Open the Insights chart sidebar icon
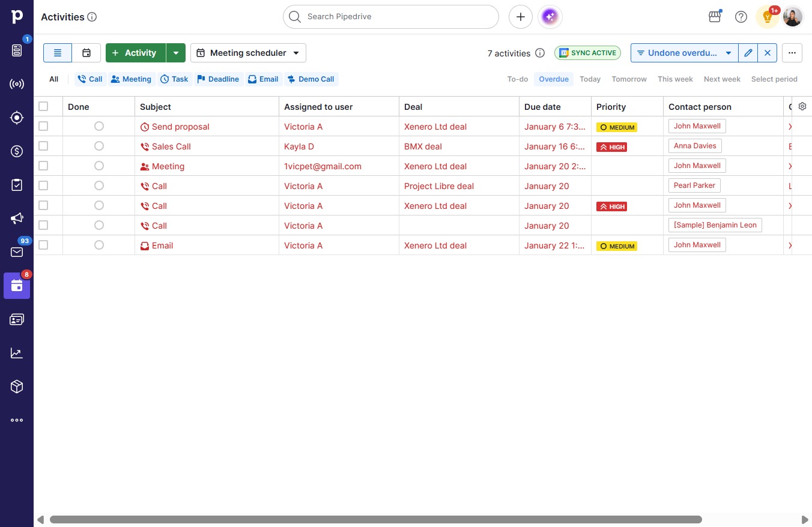Viewport: 812px width, 527px height. coord(17,353)
